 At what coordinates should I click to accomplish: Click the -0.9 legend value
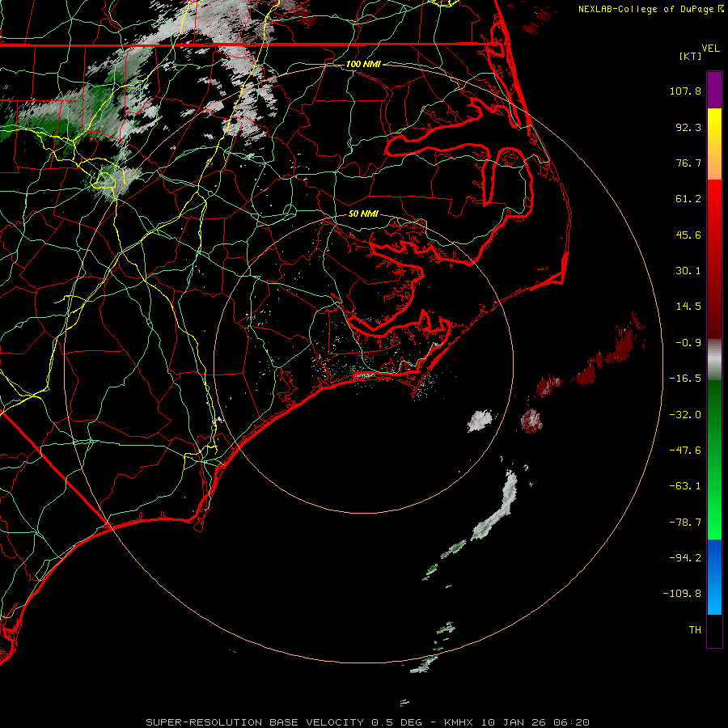[688, 343]
